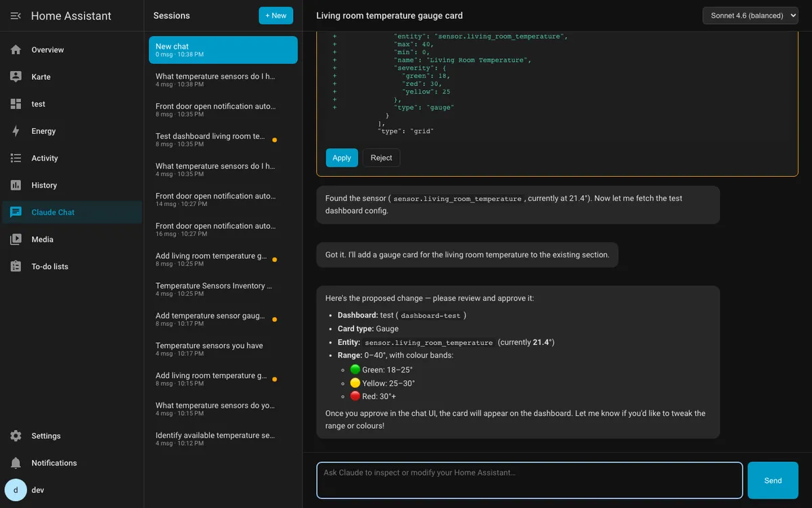
Task: Open the 10:38 PM temperature sensors session
Action: click(223, 80)
